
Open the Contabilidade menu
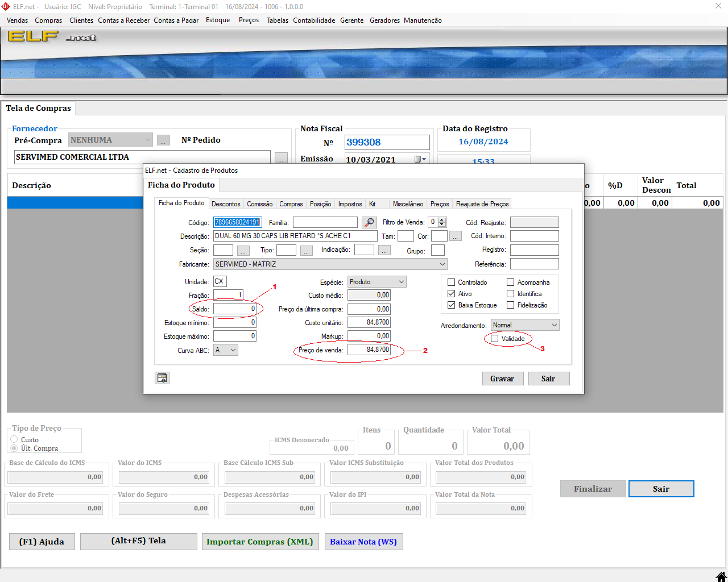tap(314, 20)
